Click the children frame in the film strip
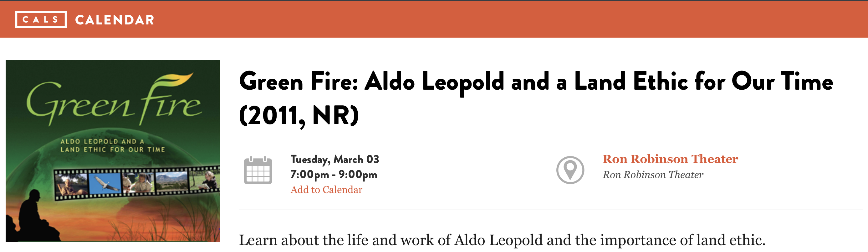The width and height of the screenshot is (868, 252). pyautogui.click(x=139, y=183)
